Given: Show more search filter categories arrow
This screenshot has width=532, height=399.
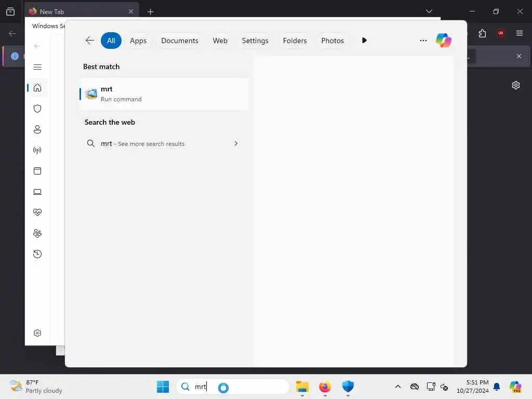Looking at the screenshot, I should click(364, 41).
